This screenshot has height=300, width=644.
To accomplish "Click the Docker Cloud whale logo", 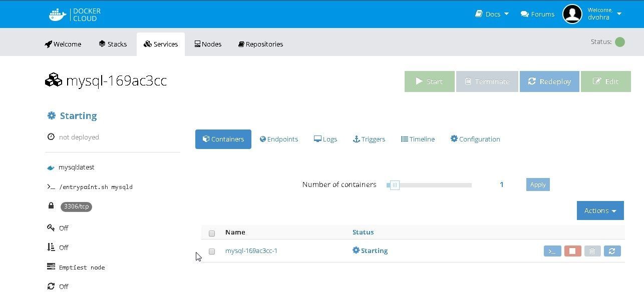I will [x=58, y=14].
